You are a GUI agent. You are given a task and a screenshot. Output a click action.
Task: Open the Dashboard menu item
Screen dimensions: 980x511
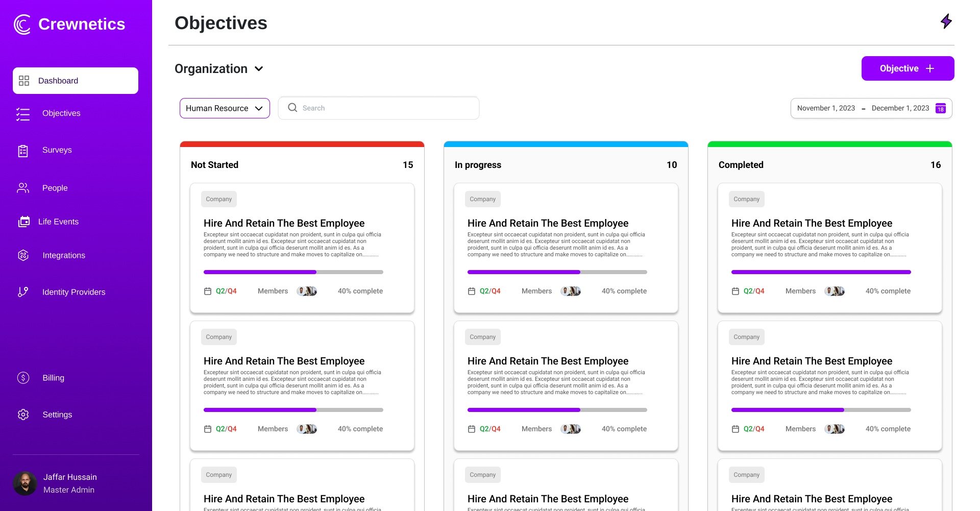(x=76, y=81)
